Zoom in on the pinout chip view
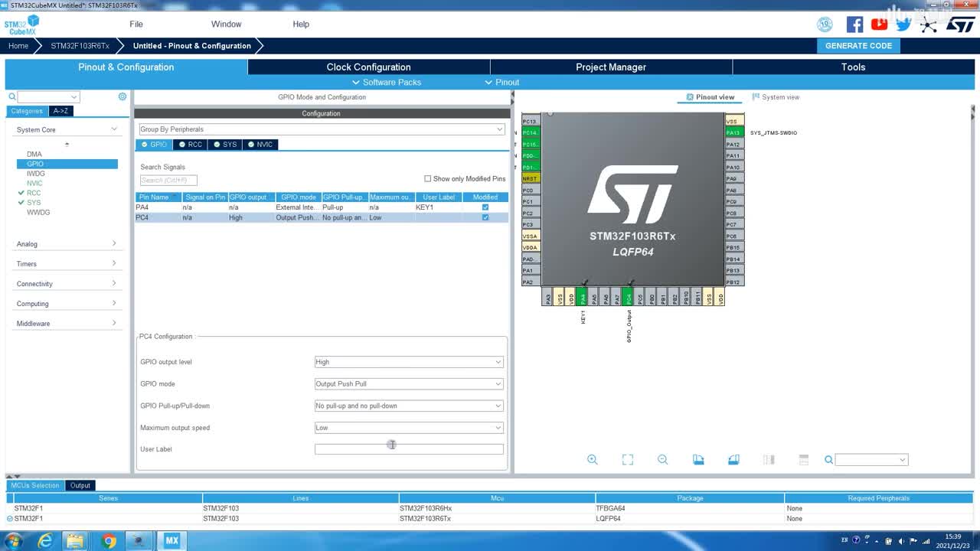 (x=592, y=460)
